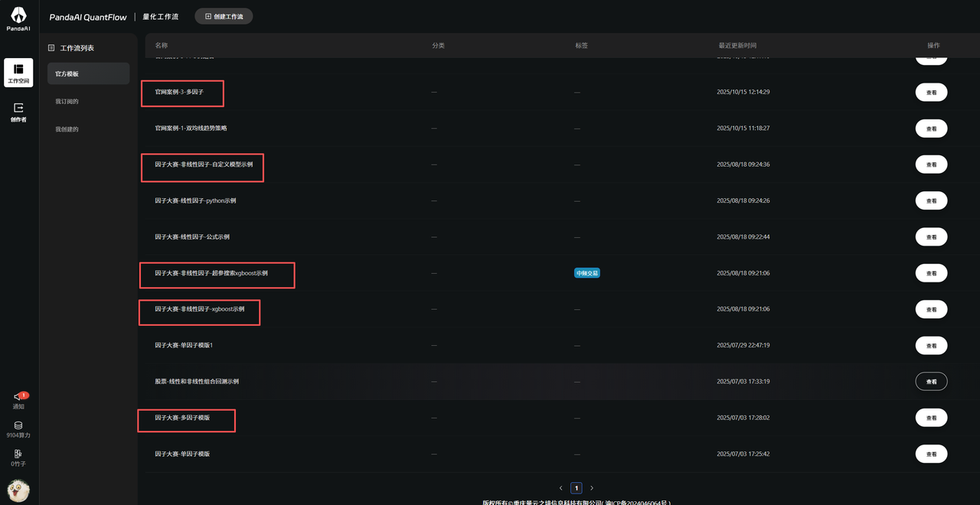Viewport: 980px width, 505px height.
Task: Select the 官方模板 tab
Action: pyautogui.click(x=88, y=74)
